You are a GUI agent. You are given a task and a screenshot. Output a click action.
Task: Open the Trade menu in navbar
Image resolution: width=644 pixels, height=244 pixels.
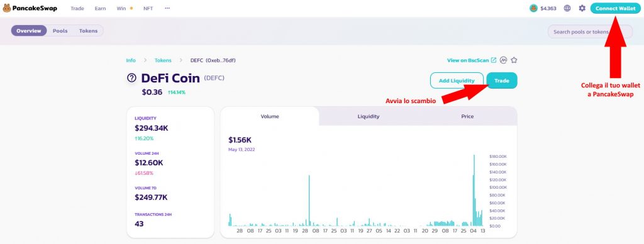(77, 8)
